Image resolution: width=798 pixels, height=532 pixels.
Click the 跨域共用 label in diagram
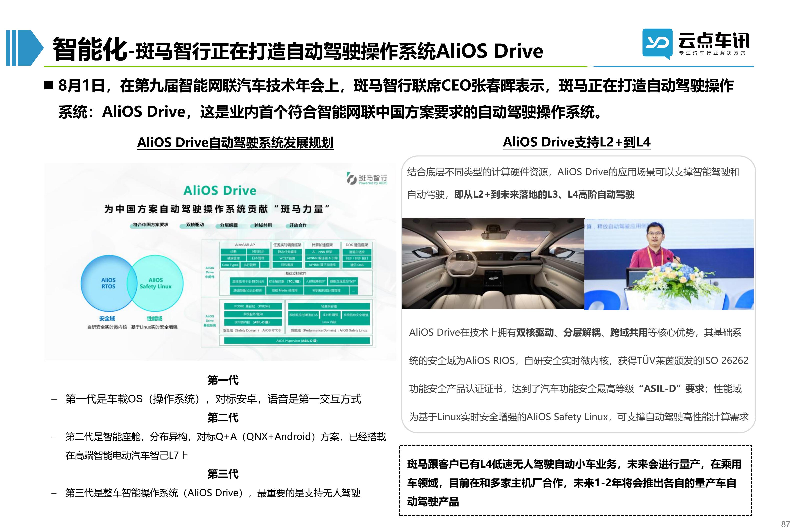263,225
